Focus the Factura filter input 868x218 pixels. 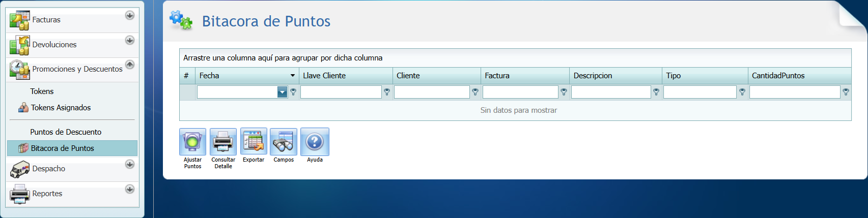pyautogui.click(x=520, y=92)
